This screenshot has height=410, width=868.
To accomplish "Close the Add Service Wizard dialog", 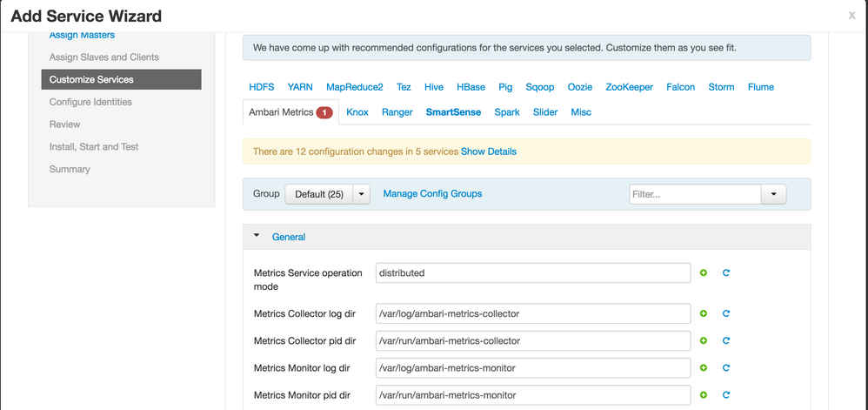I will pos(851,16).
